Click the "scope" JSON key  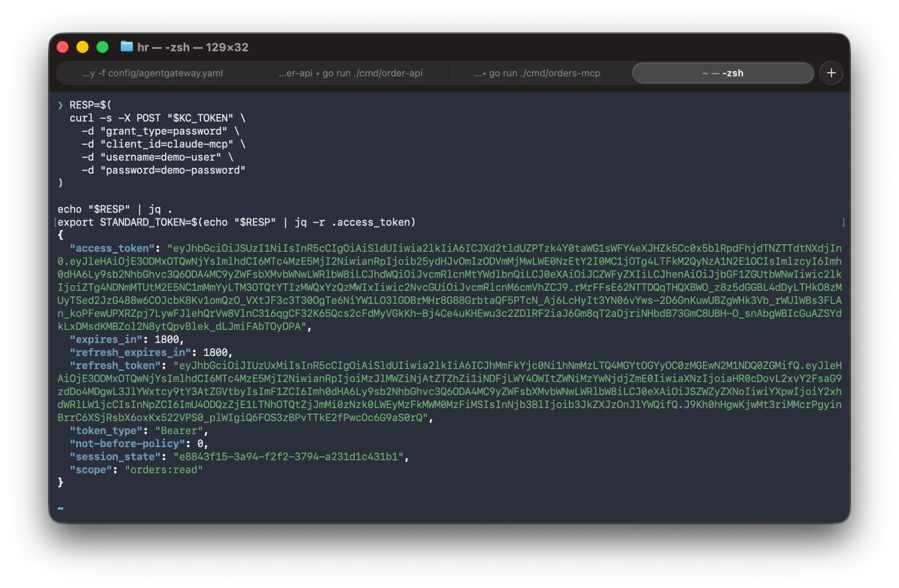coord(91,470)
